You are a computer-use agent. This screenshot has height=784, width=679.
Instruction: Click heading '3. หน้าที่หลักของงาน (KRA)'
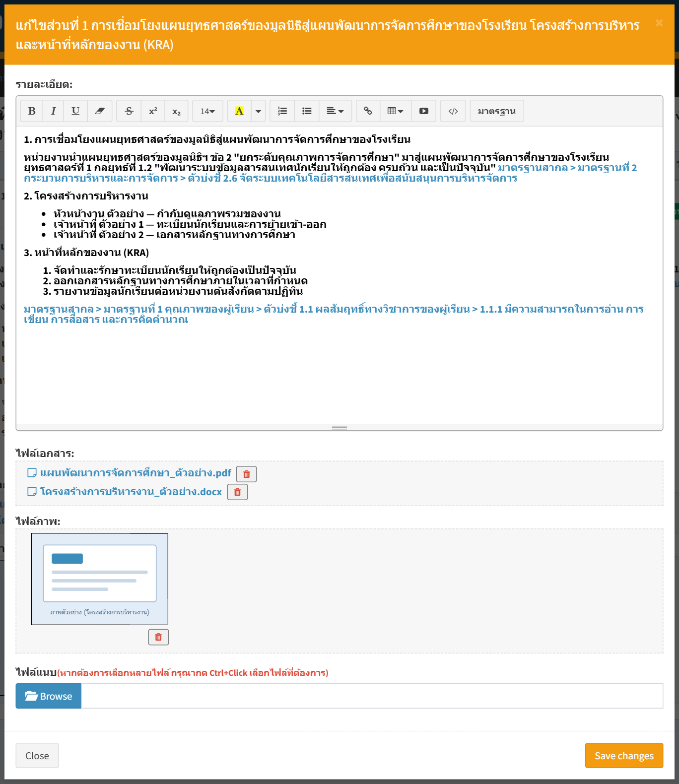[x=86, y=253]
